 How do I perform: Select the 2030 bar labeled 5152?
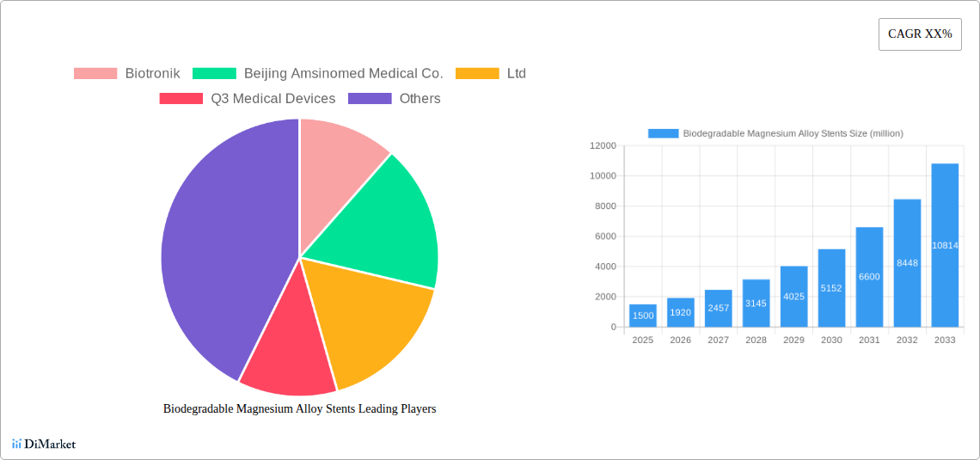pos(831,288)
